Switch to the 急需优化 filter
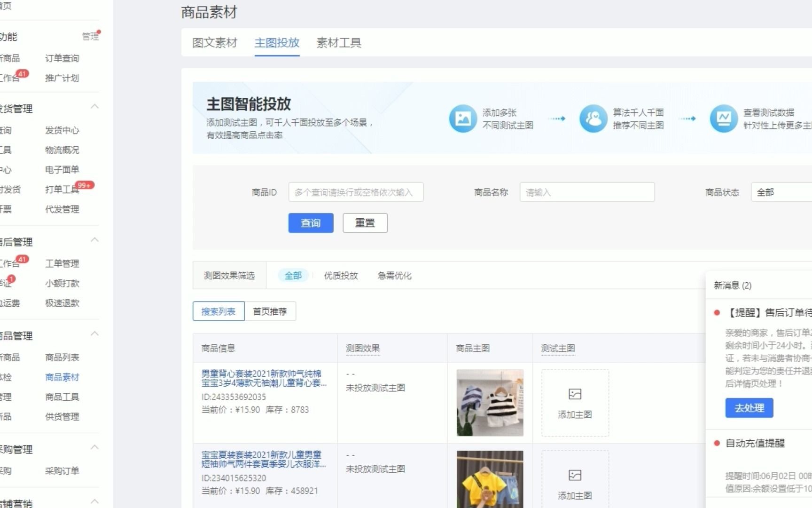The height and width of the screenshot is (508, 812). point(394,276)
